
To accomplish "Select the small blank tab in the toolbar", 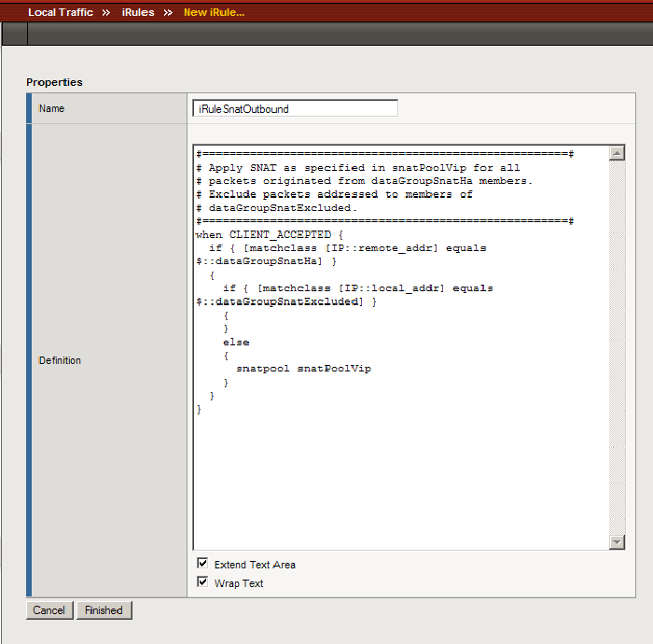I will tap(14, 35).
